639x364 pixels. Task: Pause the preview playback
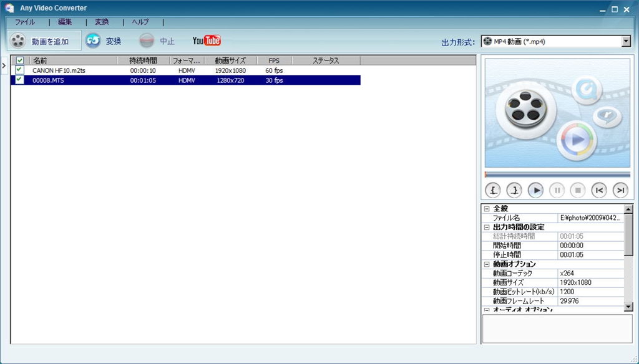tap(557, 190)
